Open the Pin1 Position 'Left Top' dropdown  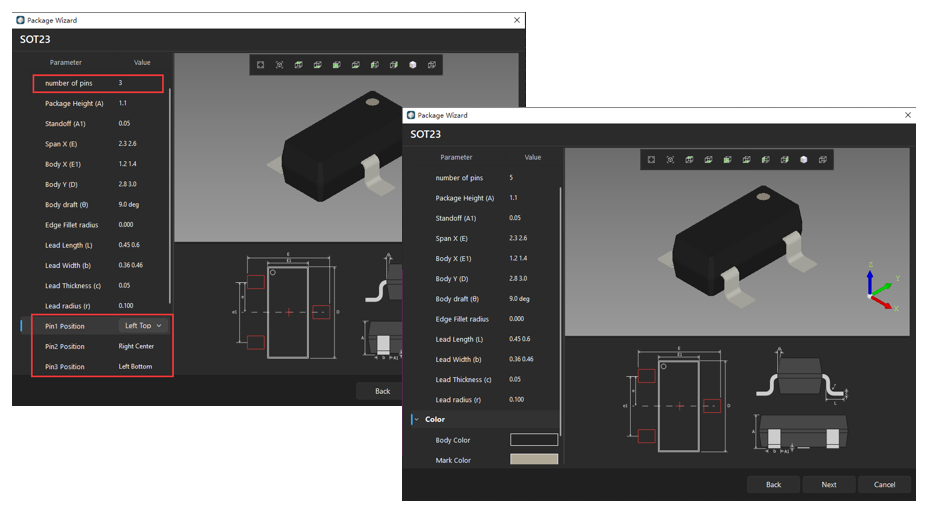[143, 326]
